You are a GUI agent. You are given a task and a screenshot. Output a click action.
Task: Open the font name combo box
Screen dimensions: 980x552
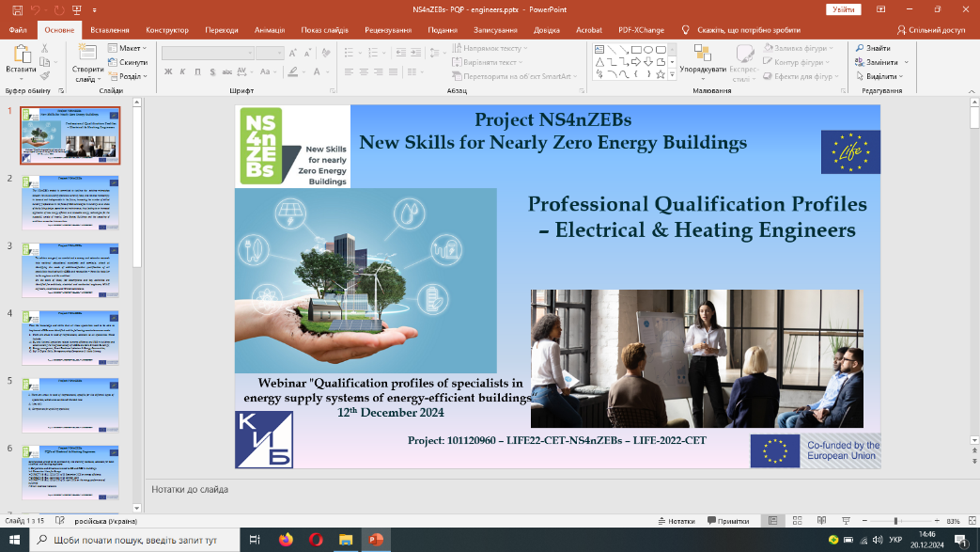click(x=208, y=54)
